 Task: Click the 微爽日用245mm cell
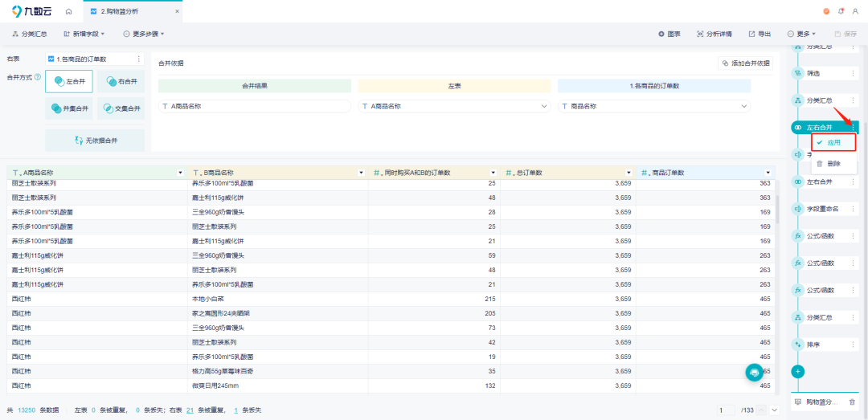(278, 385)
